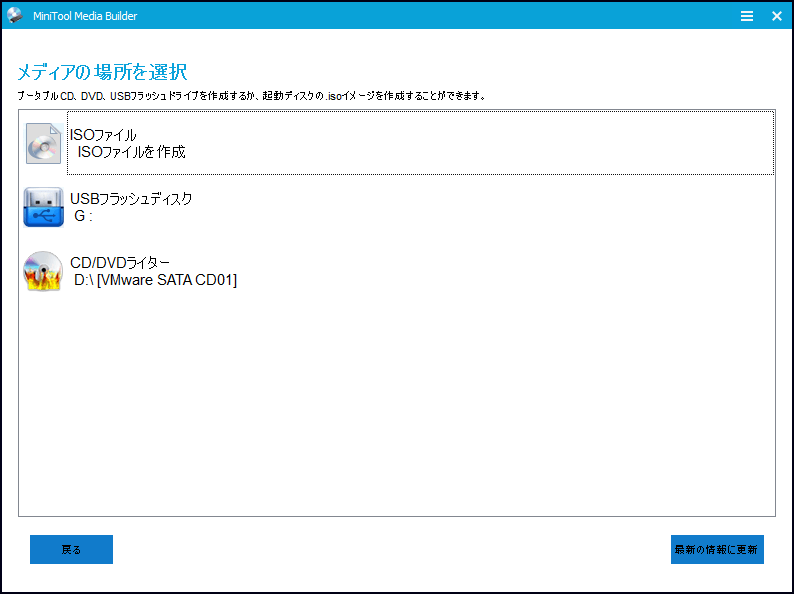
Task: Click the 最新の情報に更新 refresh button
Action: click(x=717, y=549)
